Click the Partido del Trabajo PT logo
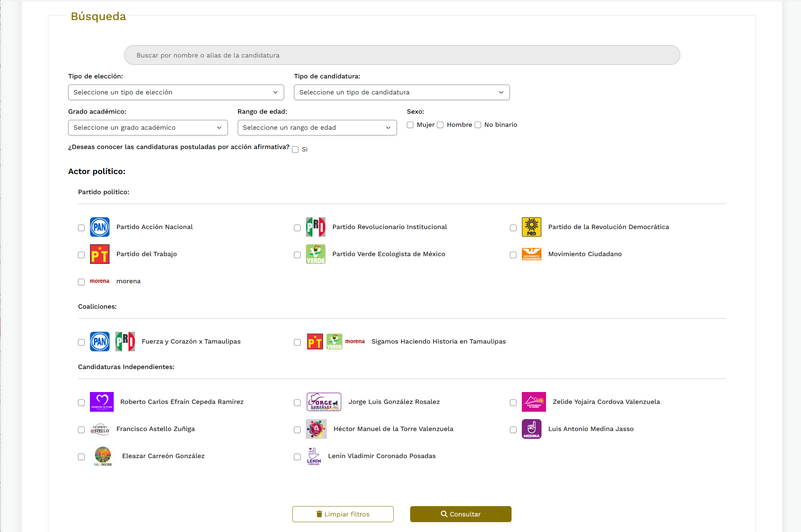Image resolution: width=801 pixels, height=532 pixels. tap(100, 254)
